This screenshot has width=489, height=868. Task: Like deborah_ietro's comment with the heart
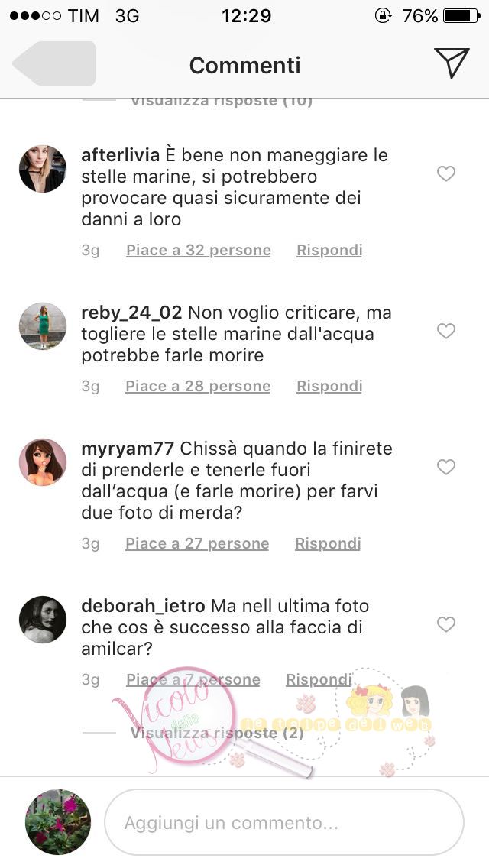(445, 624)
